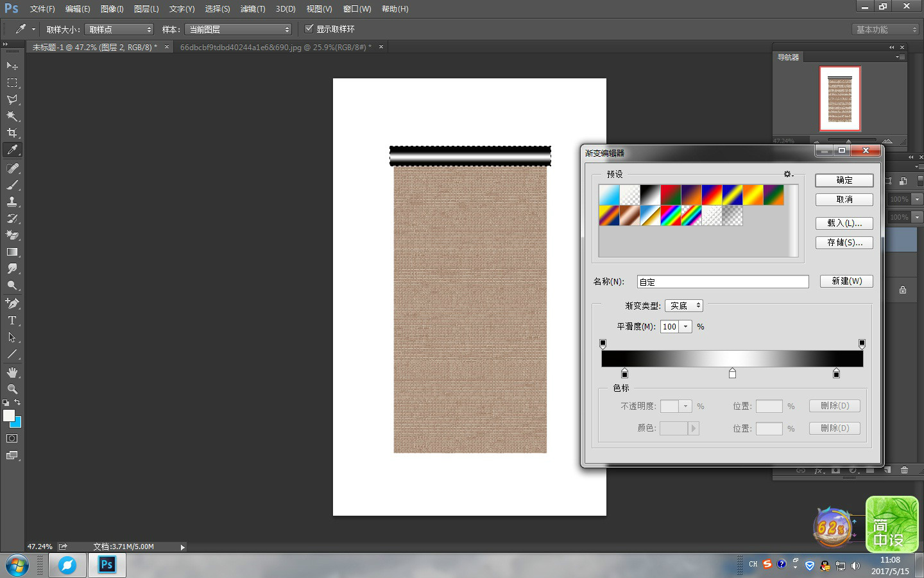Viewport: 924px width, 578px height.
Task: Select the Eraser tool
Action: click(x=12, y=235)
